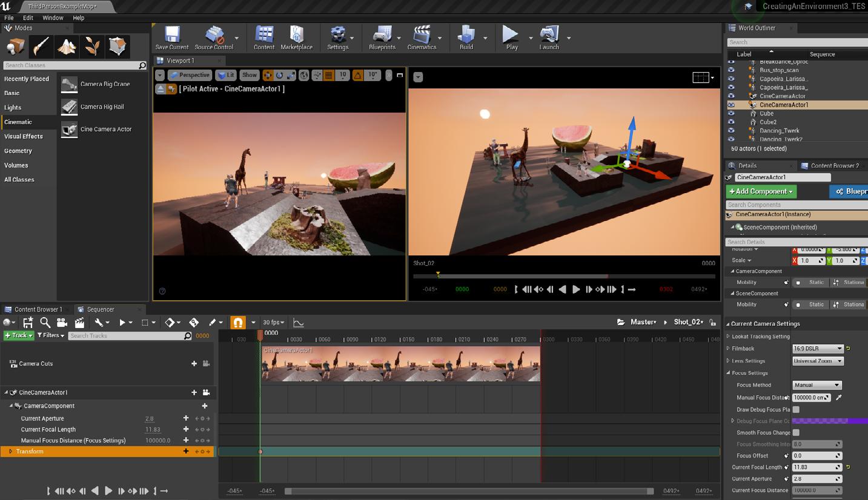Viewport: 868px width, 500px height.
Task: Click the green Add Component button
Action: point(761,191)
